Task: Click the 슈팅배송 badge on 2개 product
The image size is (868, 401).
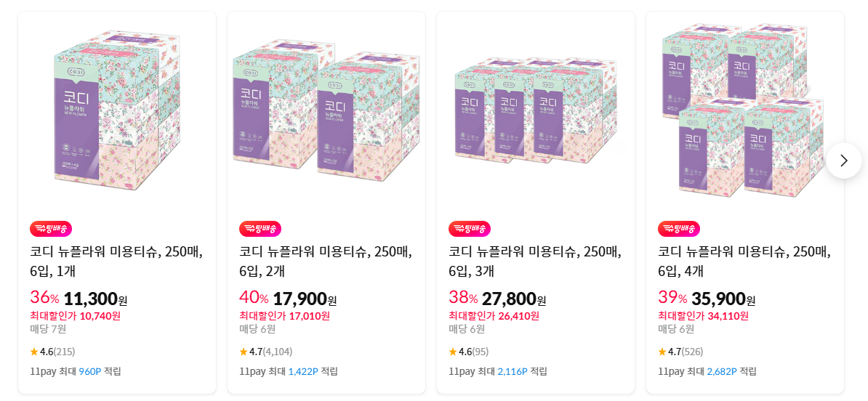Action: click(x=260, y=229)
